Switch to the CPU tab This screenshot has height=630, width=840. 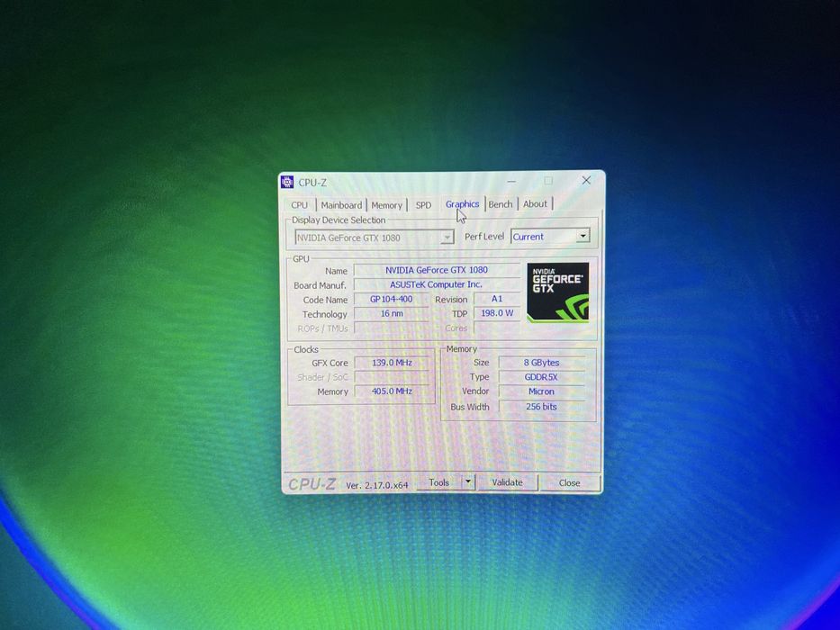[300, 205]
